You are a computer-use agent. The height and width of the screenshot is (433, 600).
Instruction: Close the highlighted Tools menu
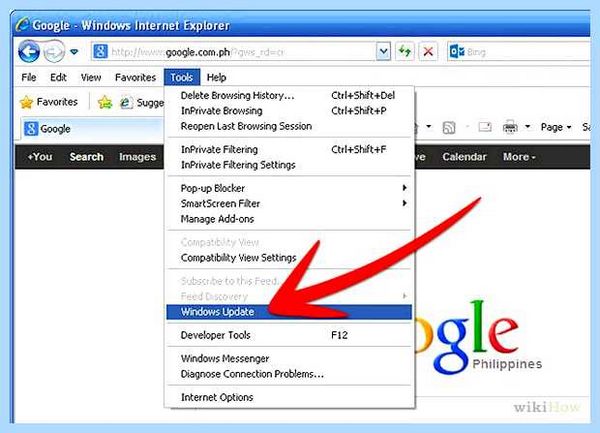click(x=182, y=77)
